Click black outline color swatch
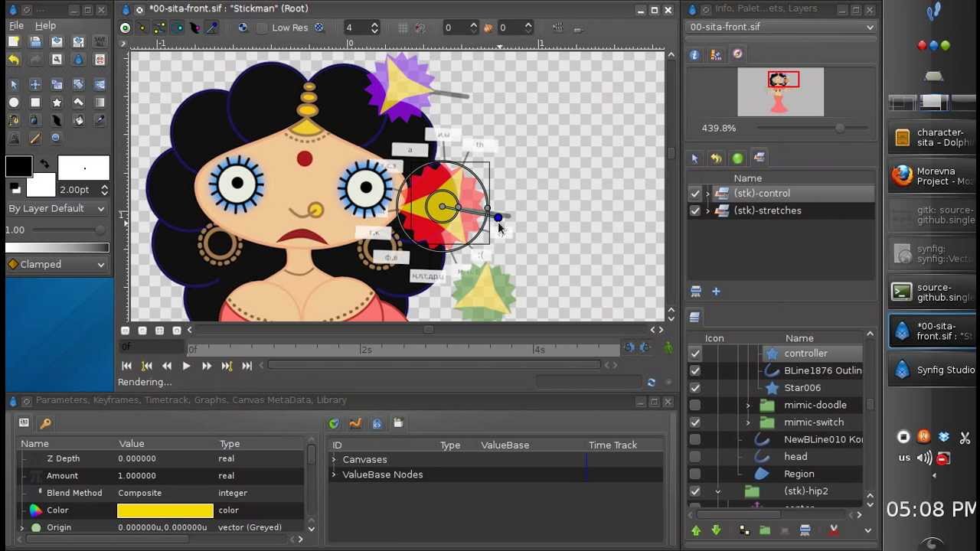 point(19,166)
